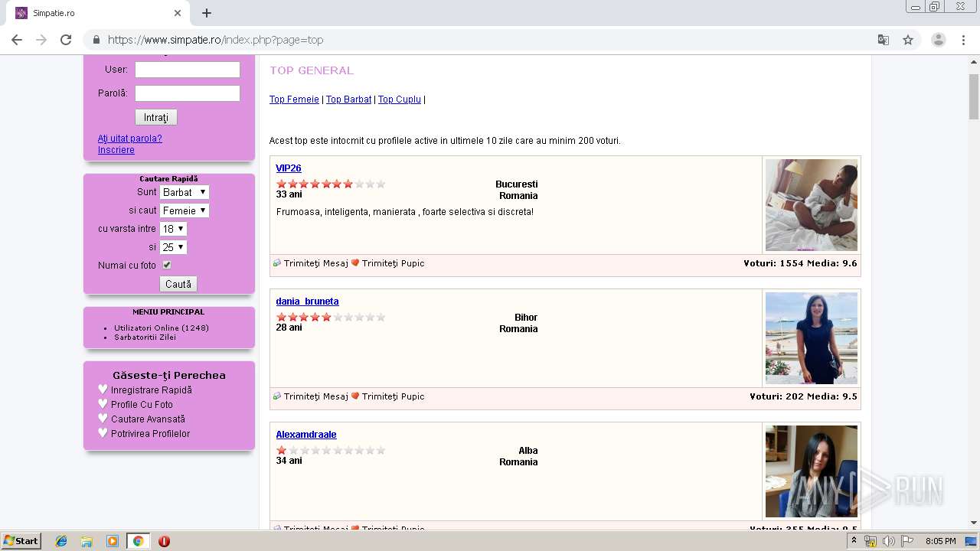Click dania_bruneta's star rating bar
The image size is (980, 551).
pos(331,317)
